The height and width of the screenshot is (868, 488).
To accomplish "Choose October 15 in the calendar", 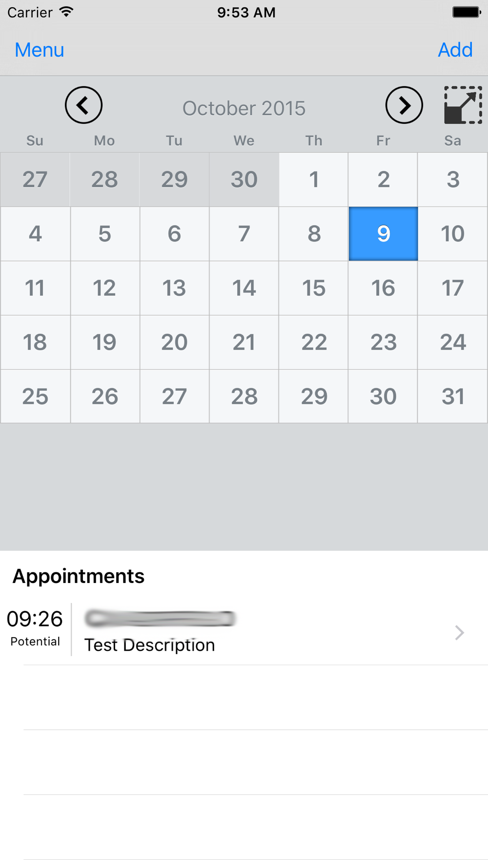I will pyautogui.click(x=314, y=288).
